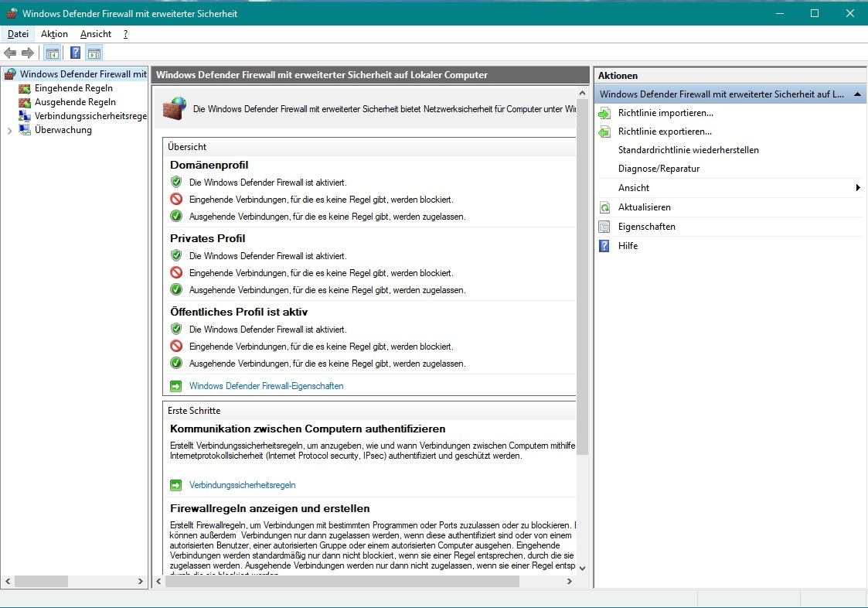Toggle console tree pane toolbar icon
Screen dimensions: 868x608
pyautogui.click(x=52, y=53)
